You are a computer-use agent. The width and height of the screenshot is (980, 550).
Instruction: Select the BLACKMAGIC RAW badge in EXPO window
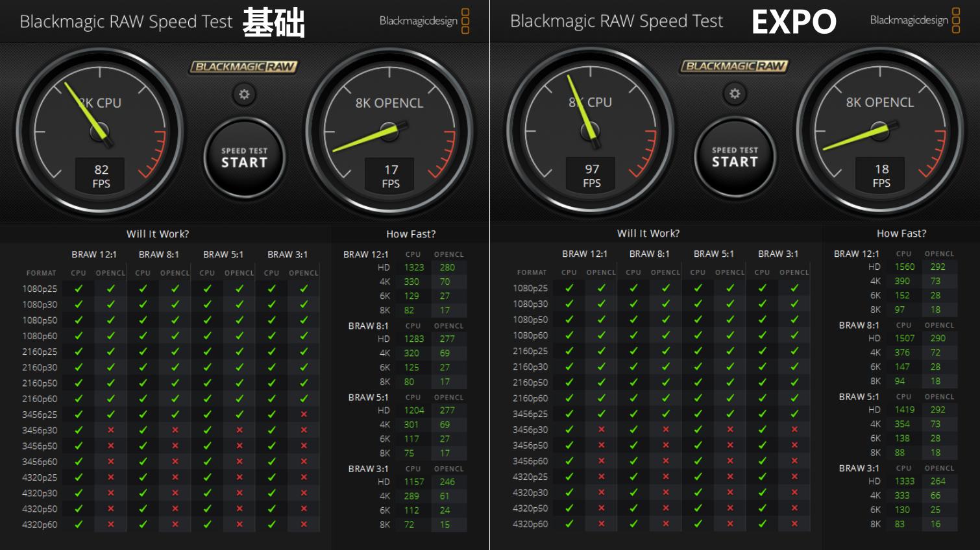tap(734, 66)
